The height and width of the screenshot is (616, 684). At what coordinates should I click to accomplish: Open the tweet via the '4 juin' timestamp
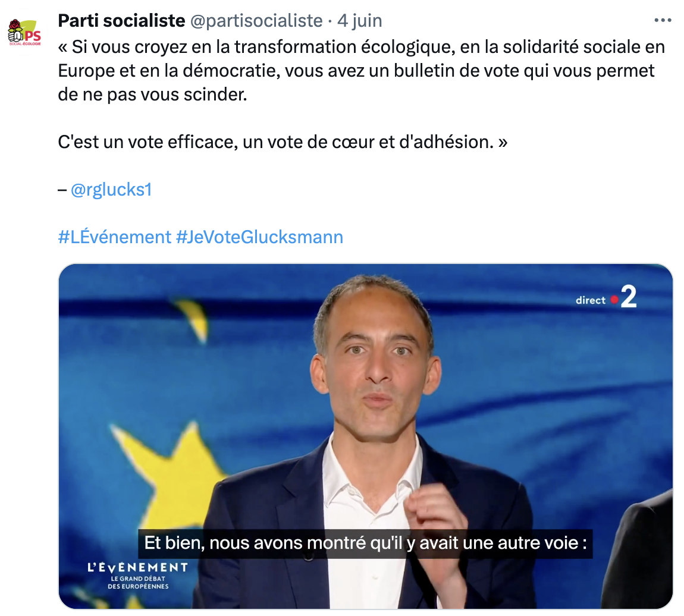[x=360, y=20]
